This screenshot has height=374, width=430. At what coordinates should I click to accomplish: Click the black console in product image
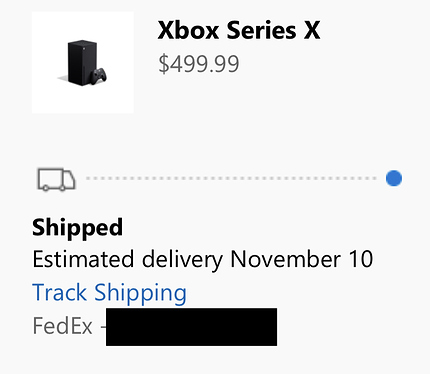click(81, 63)
